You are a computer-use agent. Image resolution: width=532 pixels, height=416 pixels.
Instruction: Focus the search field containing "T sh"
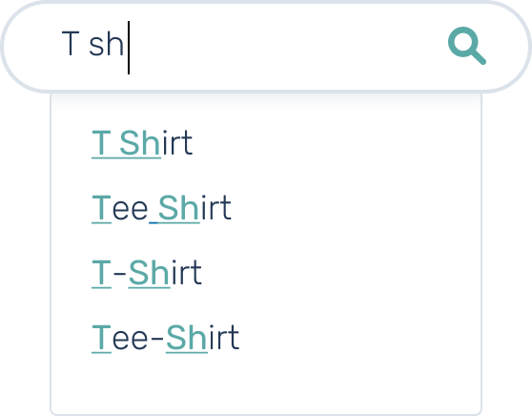click(266, 47)
